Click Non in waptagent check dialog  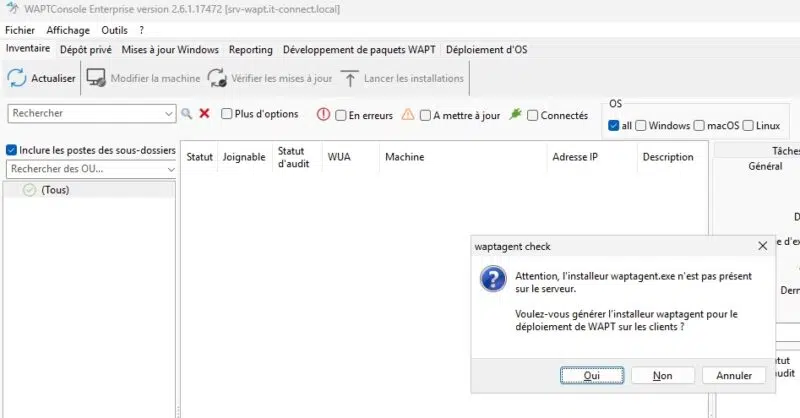[x=663, y=375]
